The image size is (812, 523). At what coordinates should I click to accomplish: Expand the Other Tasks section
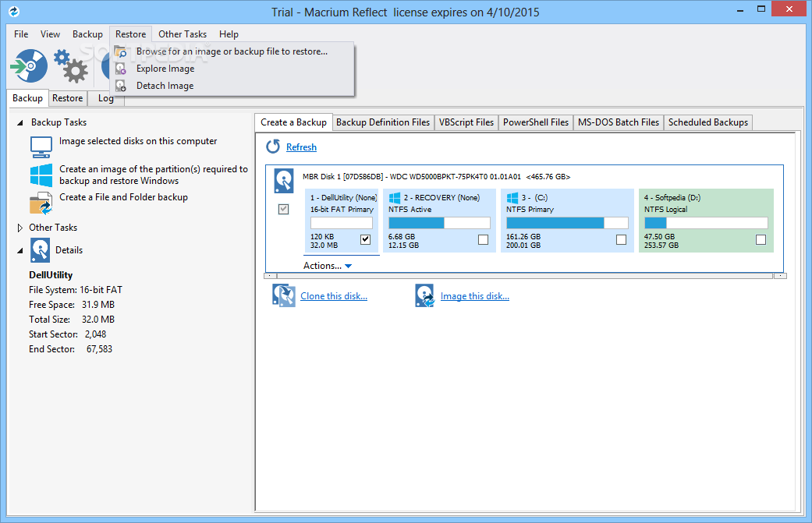(x=20, y=228)
